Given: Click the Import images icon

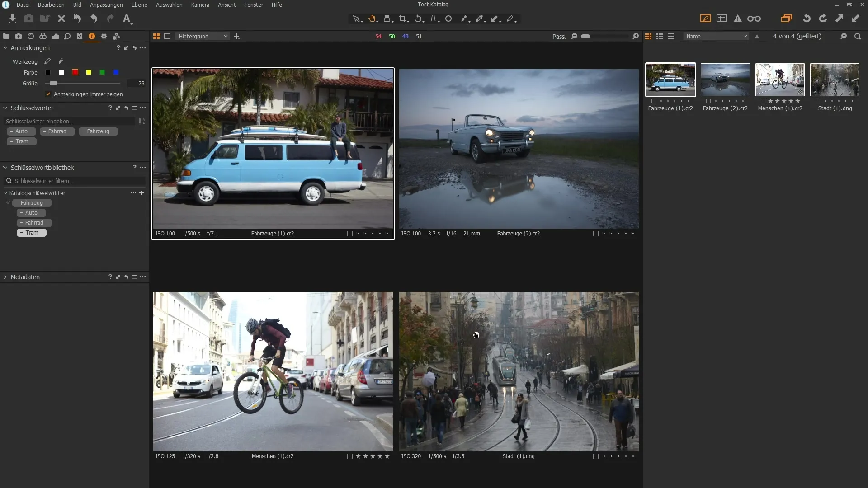Looking at the screenshot, I should tap(13, 19).
